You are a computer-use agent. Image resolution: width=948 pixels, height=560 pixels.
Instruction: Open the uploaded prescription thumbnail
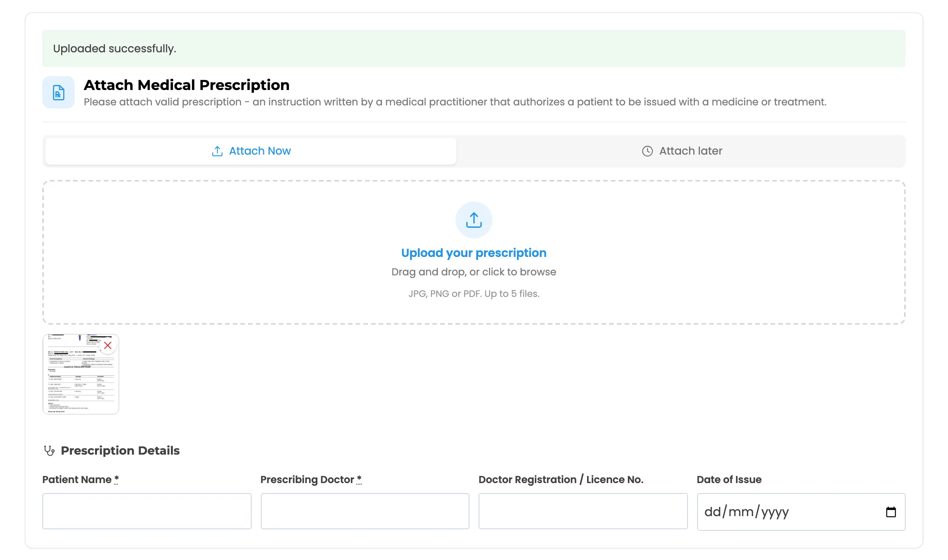[80, 374]
